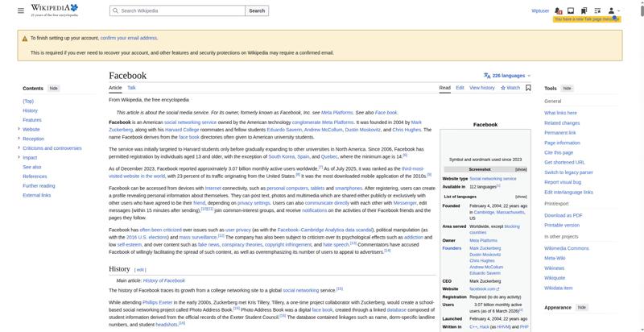Open the 226 languages dropdown

(507, 76)
